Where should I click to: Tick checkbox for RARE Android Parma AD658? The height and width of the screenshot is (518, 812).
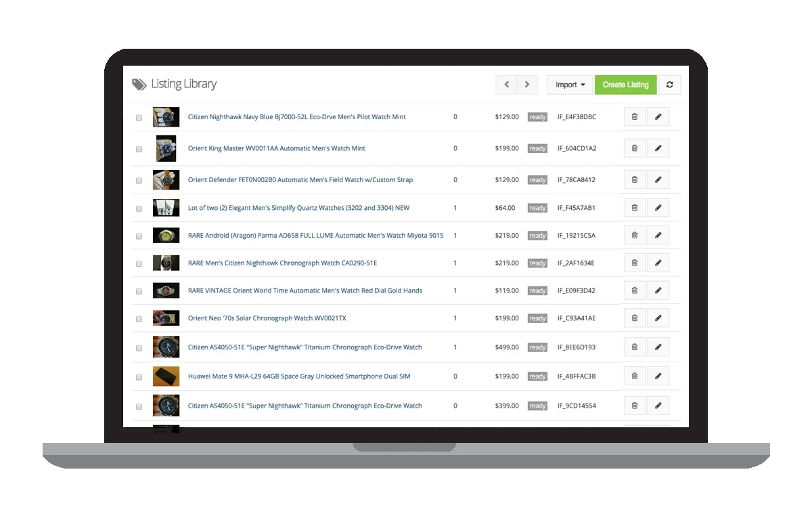coord(139,236)
